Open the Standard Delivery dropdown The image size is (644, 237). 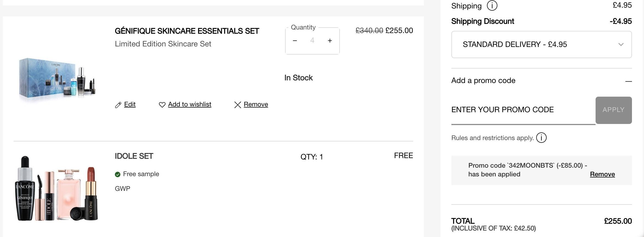point(541,45)
